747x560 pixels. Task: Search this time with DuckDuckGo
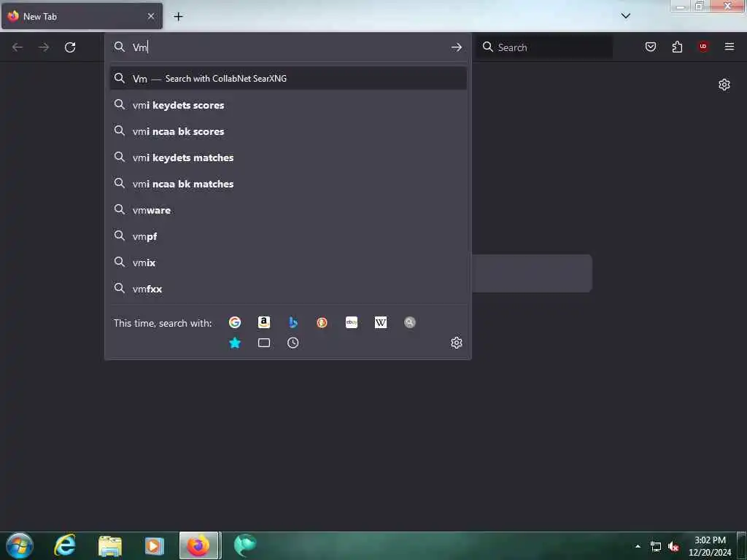322,322
